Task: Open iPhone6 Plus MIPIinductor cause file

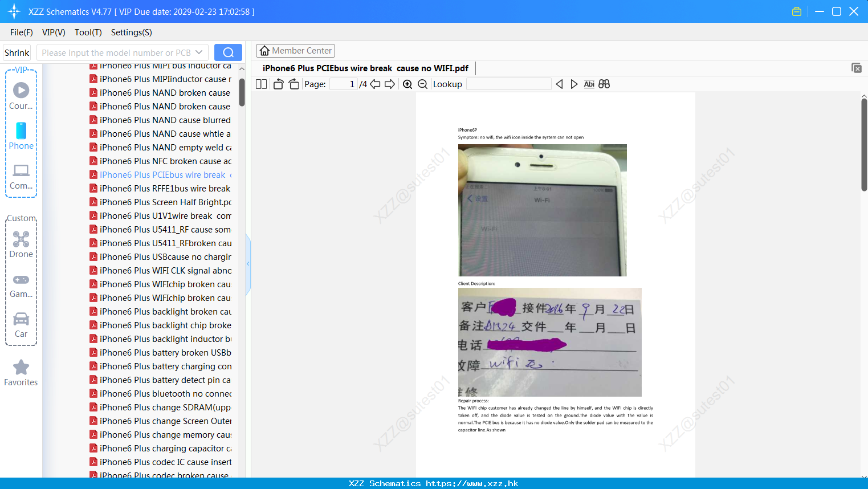Action: coord(160,79)
